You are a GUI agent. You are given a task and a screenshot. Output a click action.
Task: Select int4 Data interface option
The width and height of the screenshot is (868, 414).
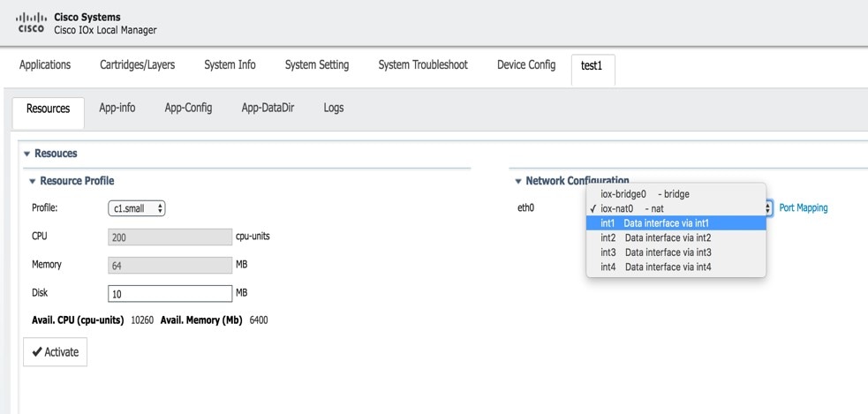click(x=676, y=267)
